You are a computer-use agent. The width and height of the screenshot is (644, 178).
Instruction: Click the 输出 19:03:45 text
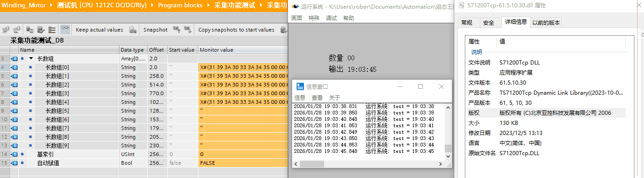[352, 69]
